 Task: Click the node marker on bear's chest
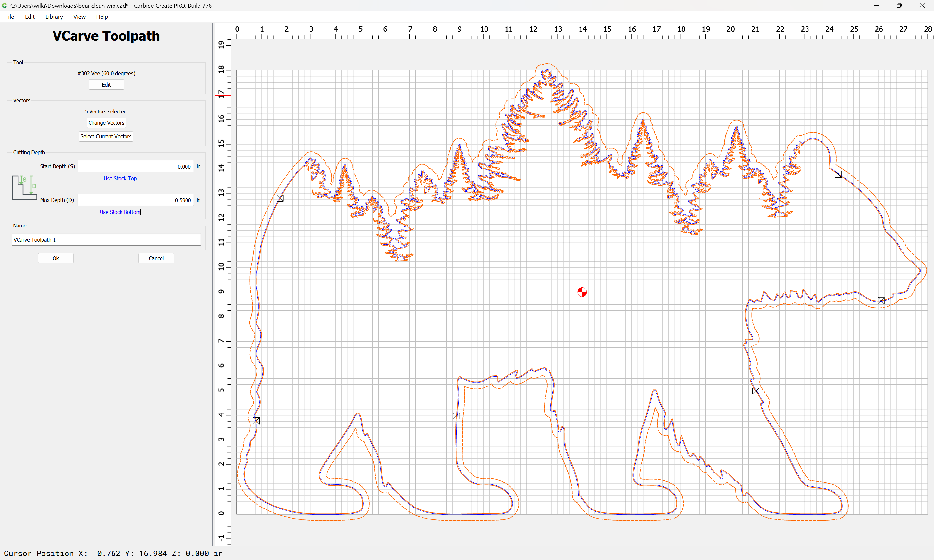[x=756, y=391]
